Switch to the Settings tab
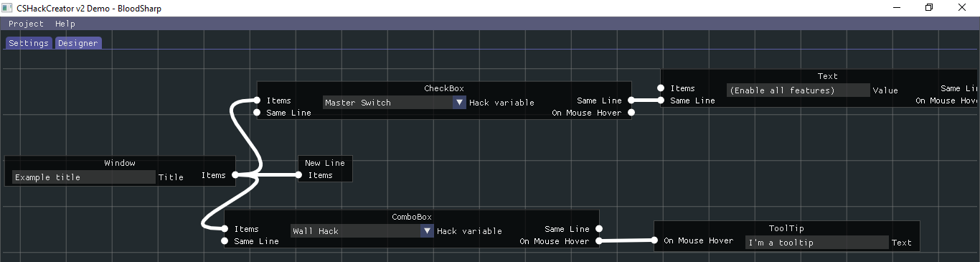Screen dimensions: 980x262 point(29,43)
